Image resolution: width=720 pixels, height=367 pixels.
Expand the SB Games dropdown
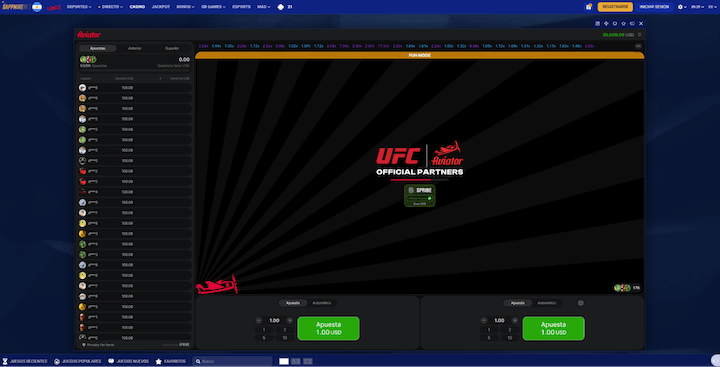pos(214,7)
